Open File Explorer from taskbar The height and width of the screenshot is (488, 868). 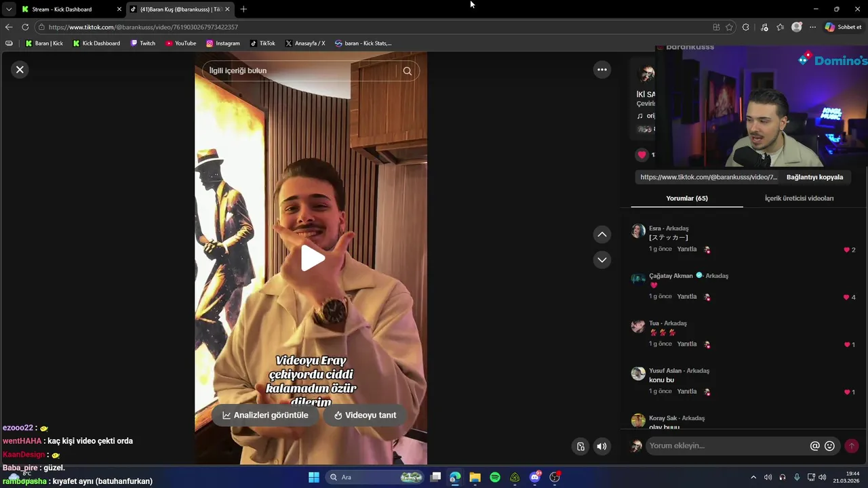tap(475, 477)
